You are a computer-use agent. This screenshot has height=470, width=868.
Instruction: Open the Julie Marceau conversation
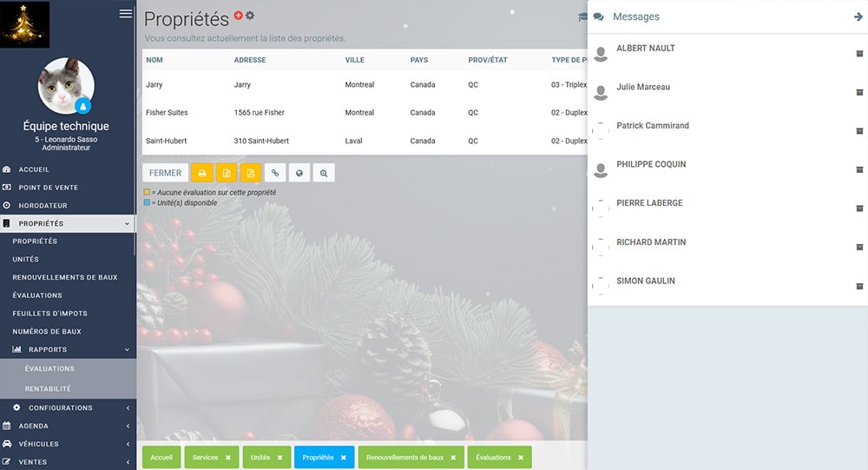[643, 87]
